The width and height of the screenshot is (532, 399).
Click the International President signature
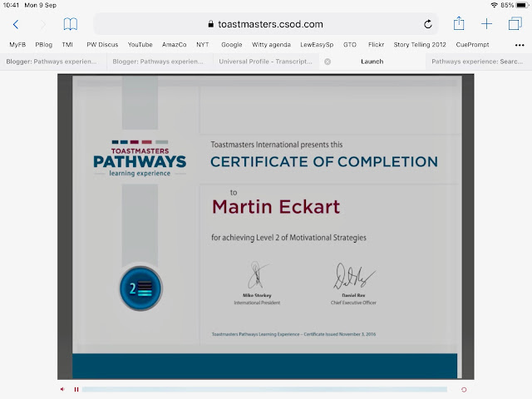point(257,275)
